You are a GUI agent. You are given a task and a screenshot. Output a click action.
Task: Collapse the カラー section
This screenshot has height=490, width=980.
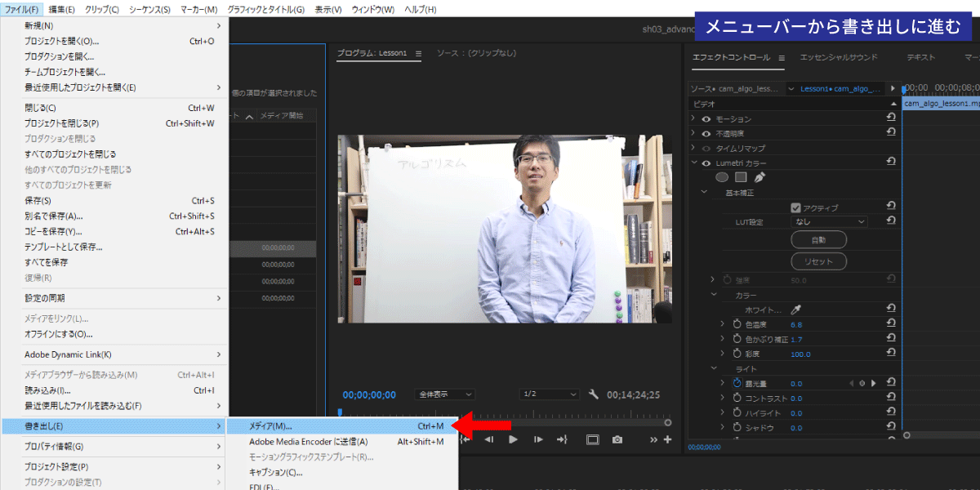(714, 295)
